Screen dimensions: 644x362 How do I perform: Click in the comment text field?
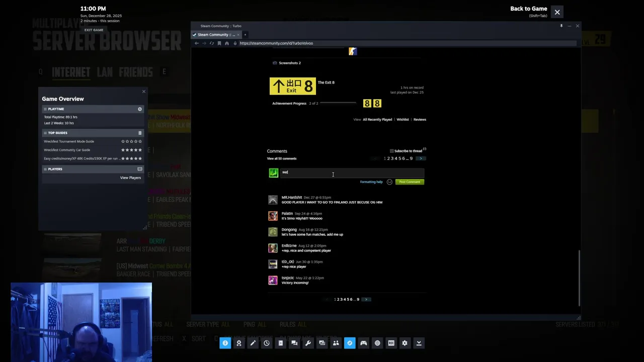coord(352,172)
